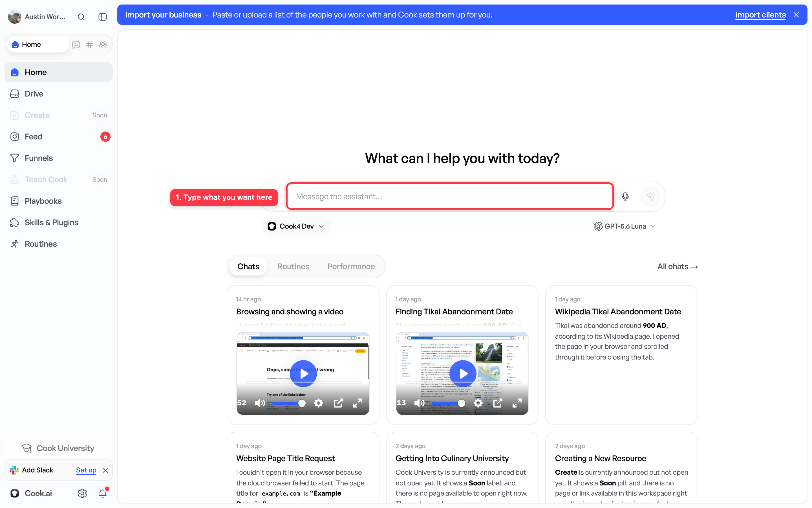This screenshot has width=812, height=508.
Task: Collapse the sidebar panel icon
Action: click(x=103, y=17)
